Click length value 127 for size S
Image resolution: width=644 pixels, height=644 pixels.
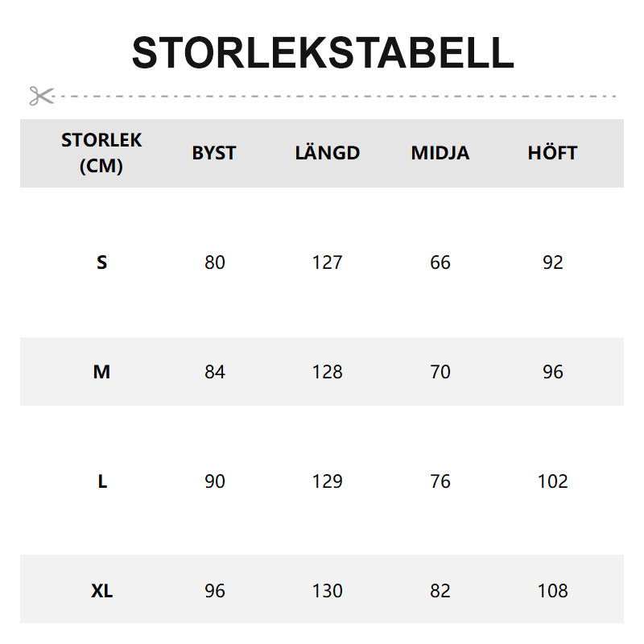pyautogui.click(x=327, y=262)
